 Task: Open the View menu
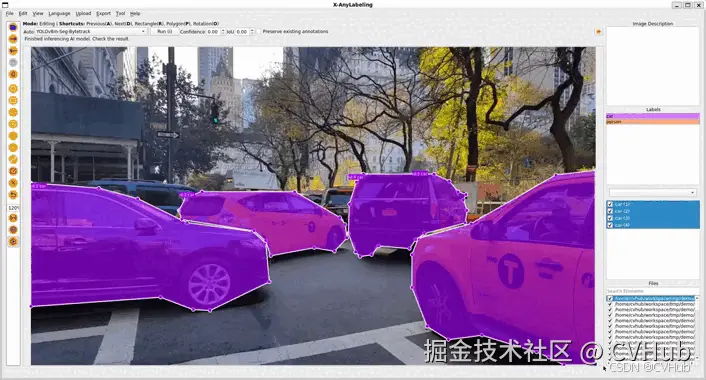tap(38, 14)
